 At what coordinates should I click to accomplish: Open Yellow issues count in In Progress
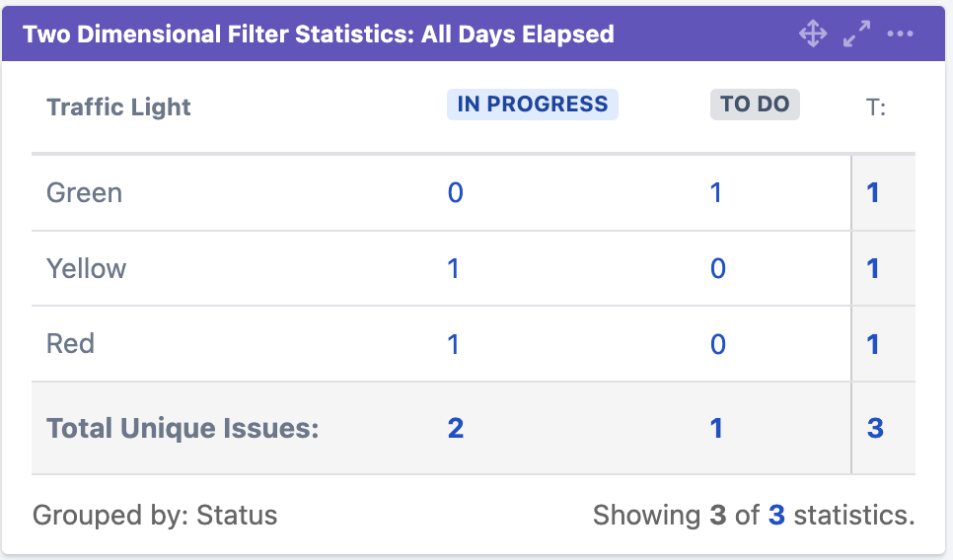(454, 268)
